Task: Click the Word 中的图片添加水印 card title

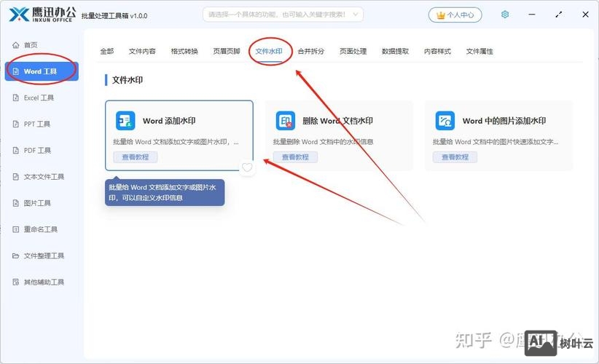Action: tap(504, 121)
